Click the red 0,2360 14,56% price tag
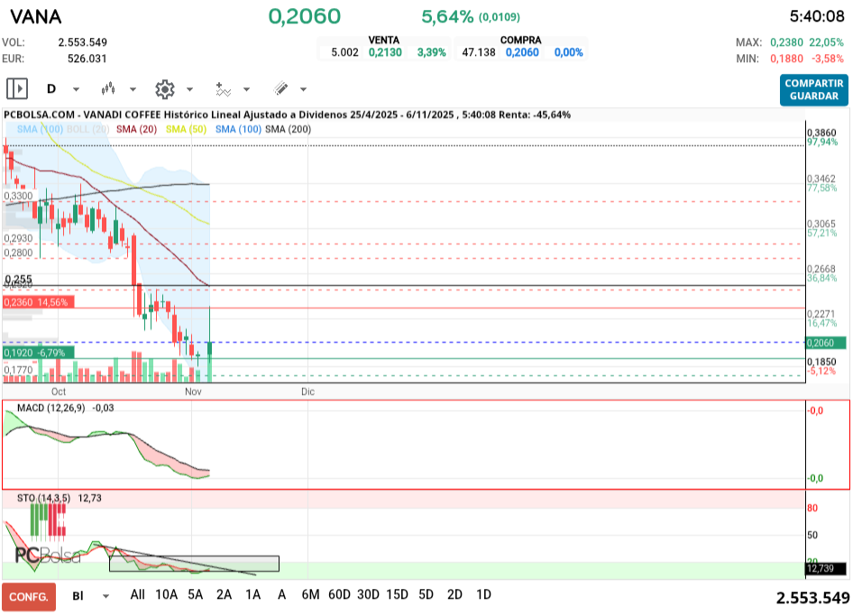The image size is (862, 616). (38, 302)
